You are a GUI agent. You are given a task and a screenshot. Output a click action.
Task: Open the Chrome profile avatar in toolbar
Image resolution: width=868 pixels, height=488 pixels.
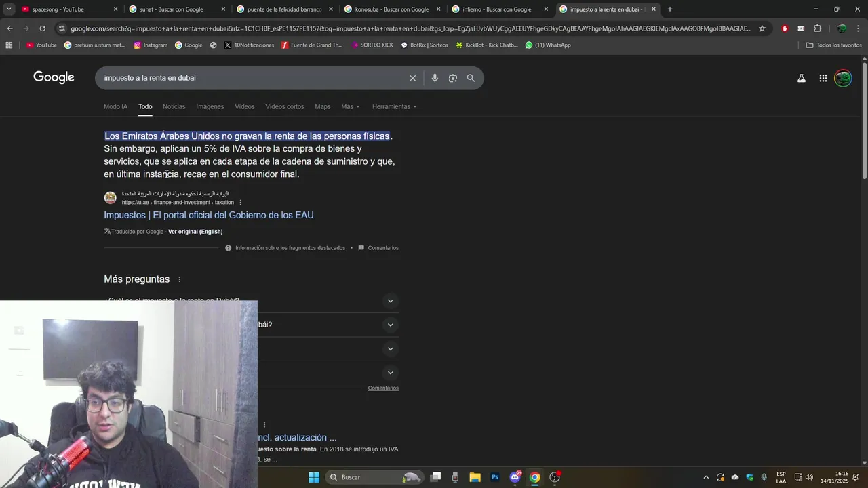[x=842, y=28]
